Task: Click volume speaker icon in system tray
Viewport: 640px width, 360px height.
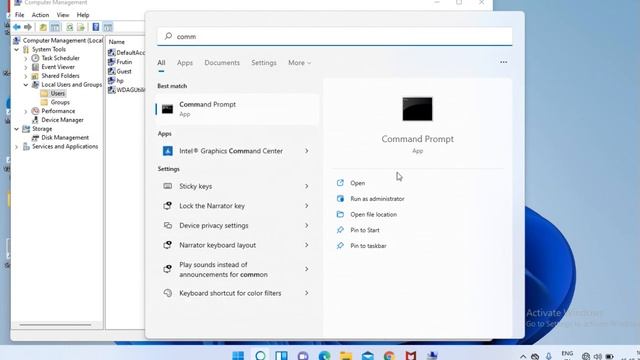Action: 598,356
